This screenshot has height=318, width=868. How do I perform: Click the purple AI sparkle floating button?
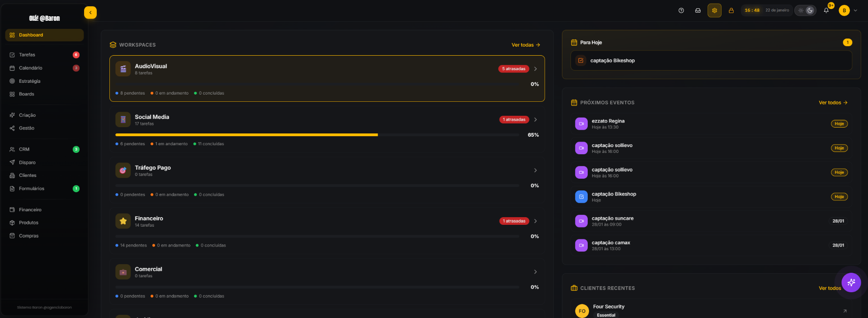pos(851,283)
